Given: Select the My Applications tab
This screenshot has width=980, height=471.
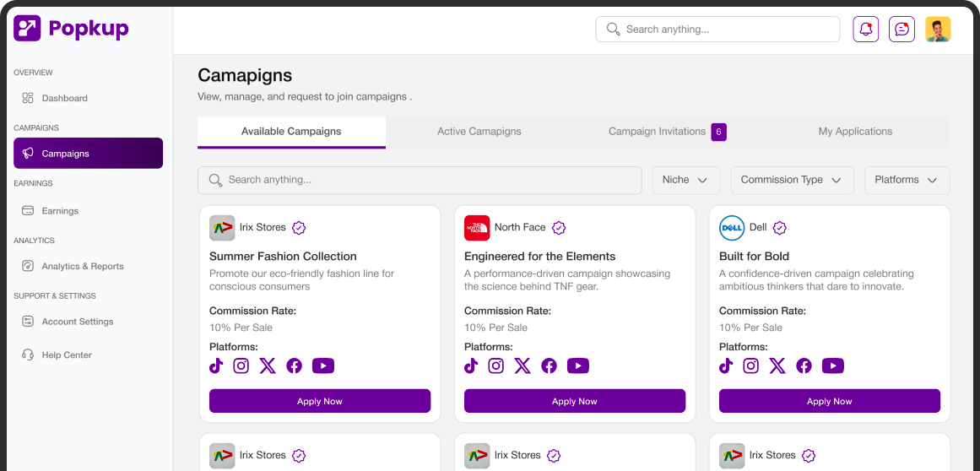Looking at the screenshot, I should (855, 132).
